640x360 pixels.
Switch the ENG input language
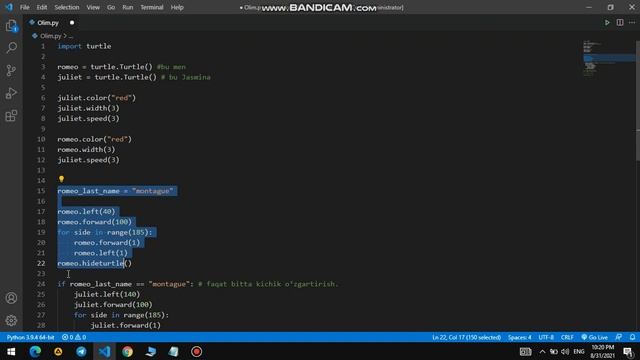(579, 351)
